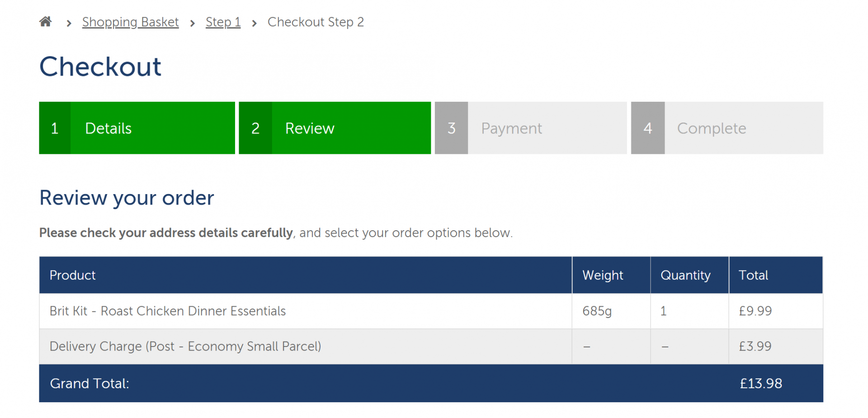Select the Delivery Charge Economy Small Parcel row
The height and width of the screenshot is (418, 868).
click(431, 347)
